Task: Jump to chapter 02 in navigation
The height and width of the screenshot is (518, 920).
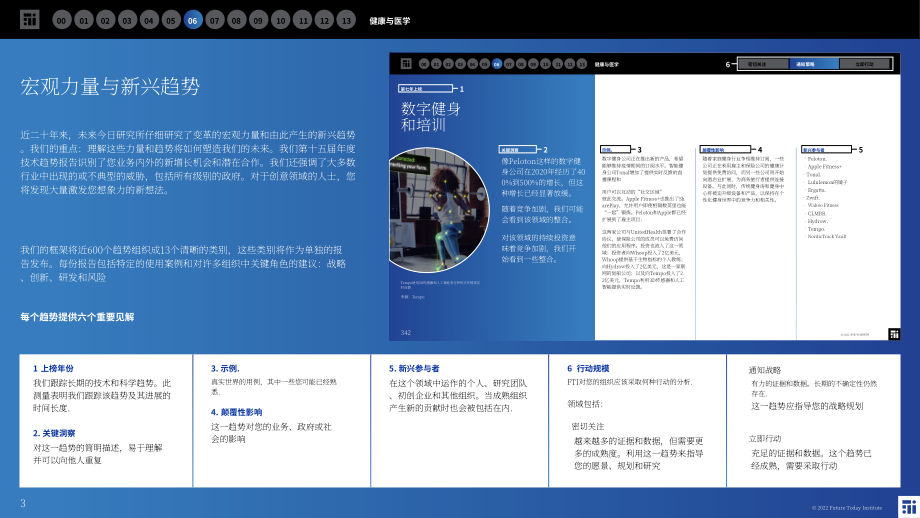Action: 106,21
